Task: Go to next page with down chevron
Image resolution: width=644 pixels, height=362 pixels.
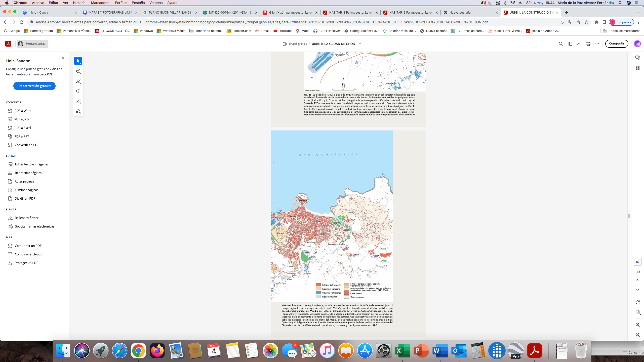Action: click(637, 290)
